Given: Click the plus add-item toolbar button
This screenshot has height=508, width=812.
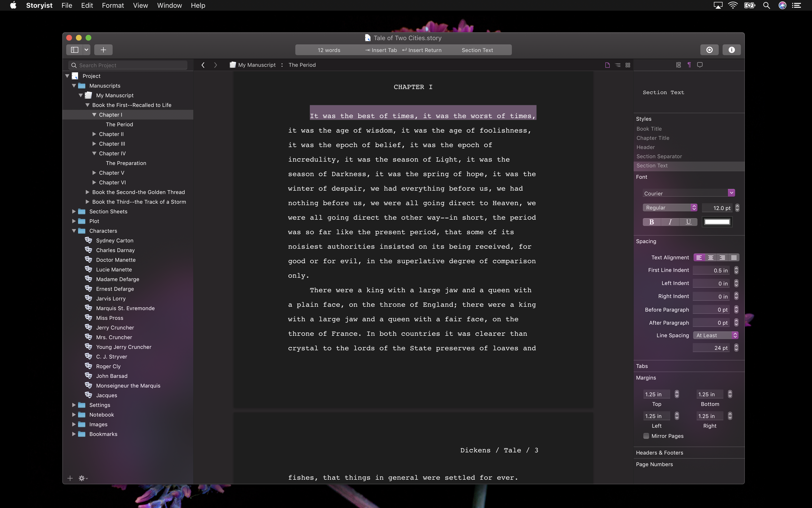Looking at the screenshot, I should (103, 50).
